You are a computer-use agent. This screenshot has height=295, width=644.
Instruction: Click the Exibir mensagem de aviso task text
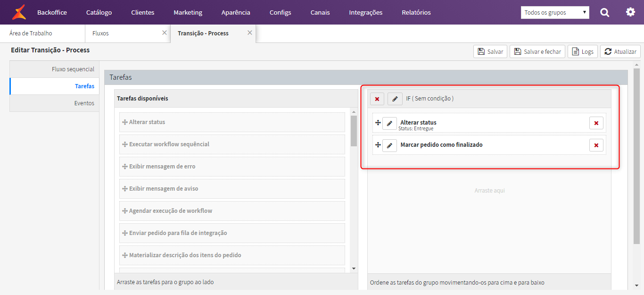click(x=164, y=189)
